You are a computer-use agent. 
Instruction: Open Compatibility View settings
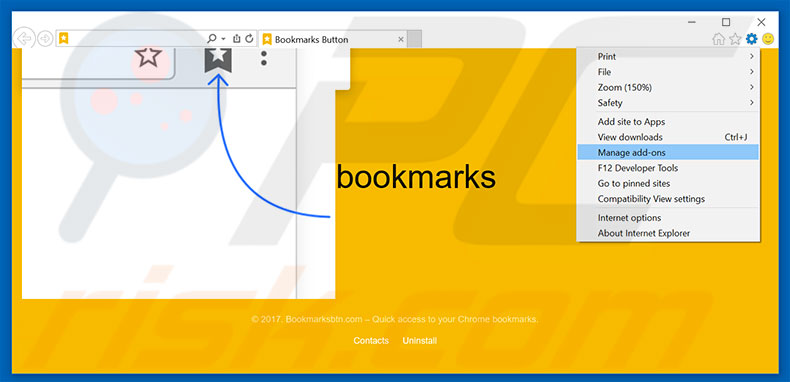click(668, 199)
